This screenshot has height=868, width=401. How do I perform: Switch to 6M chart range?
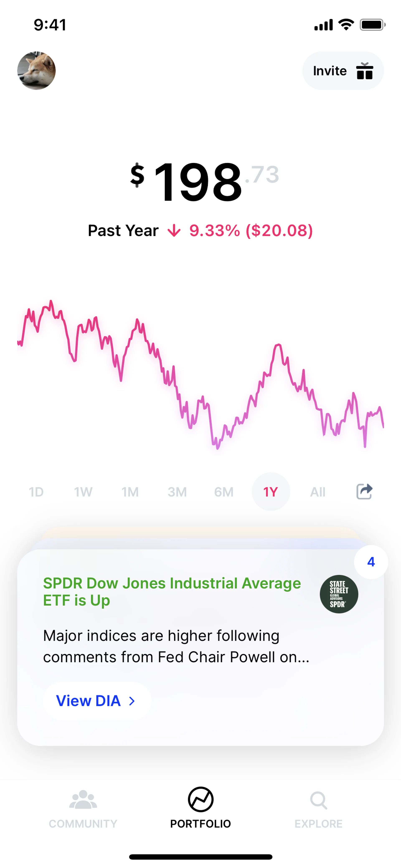tap(224, 492)
